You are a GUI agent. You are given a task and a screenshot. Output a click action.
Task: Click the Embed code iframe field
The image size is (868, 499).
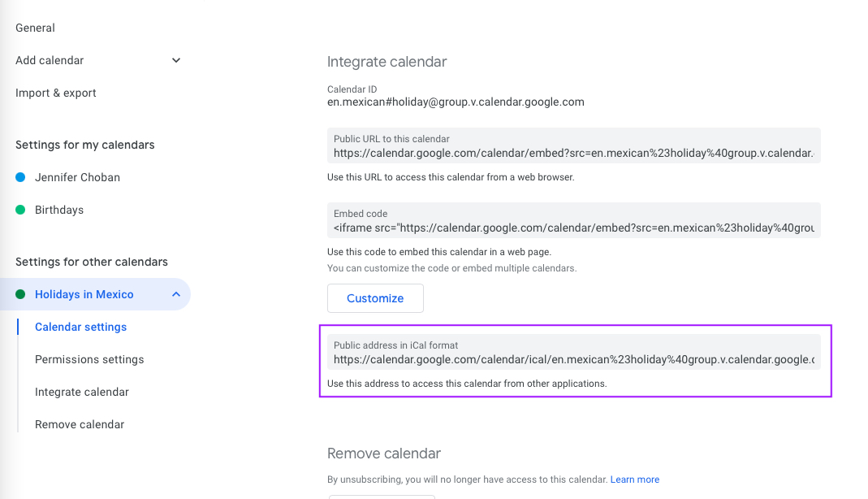[x=573, y=228]
